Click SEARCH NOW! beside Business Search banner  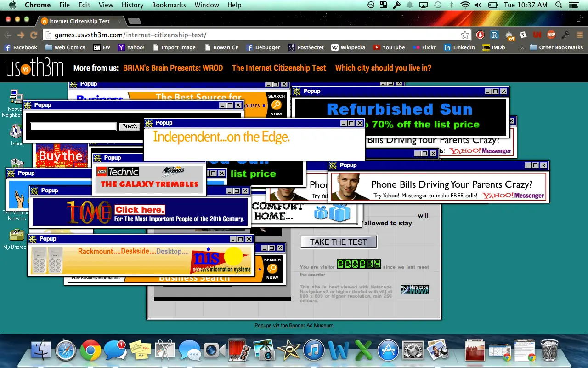[272, 269]
